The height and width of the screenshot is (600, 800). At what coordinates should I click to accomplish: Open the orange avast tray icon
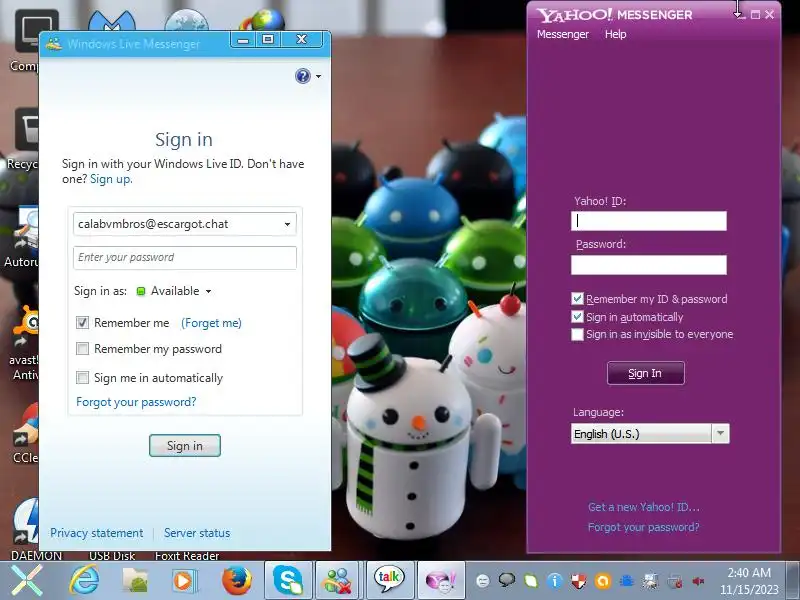[603, 581]
